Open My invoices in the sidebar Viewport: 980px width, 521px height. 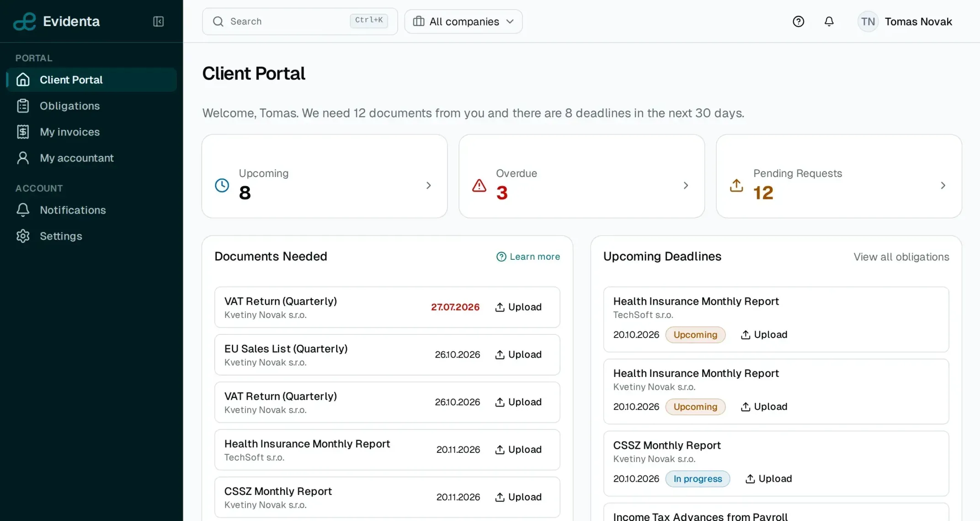tap(91, 132)
